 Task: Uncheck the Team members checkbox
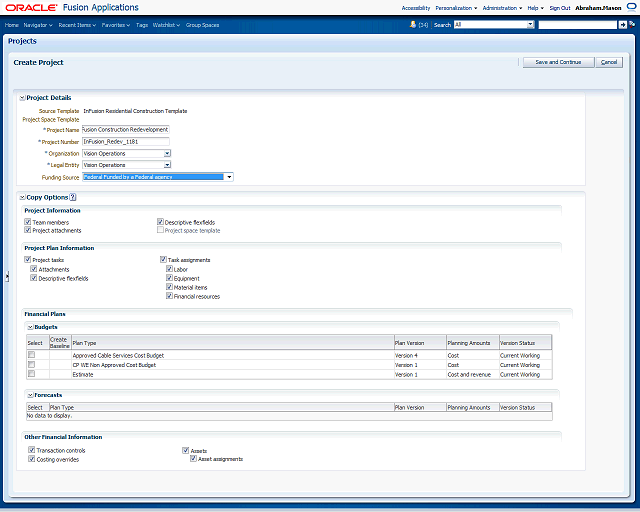[x=28, y=222]
